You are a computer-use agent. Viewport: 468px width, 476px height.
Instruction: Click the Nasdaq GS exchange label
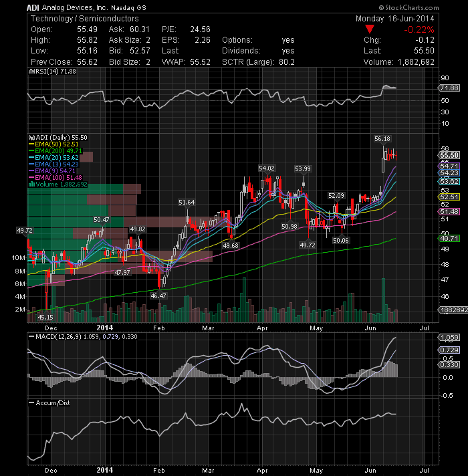(128, 8)
